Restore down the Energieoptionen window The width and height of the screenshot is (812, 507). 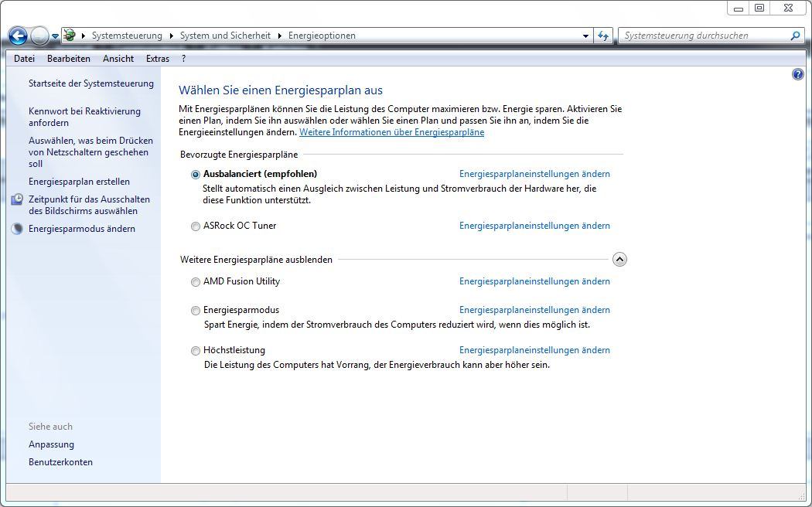click(759, 9)
